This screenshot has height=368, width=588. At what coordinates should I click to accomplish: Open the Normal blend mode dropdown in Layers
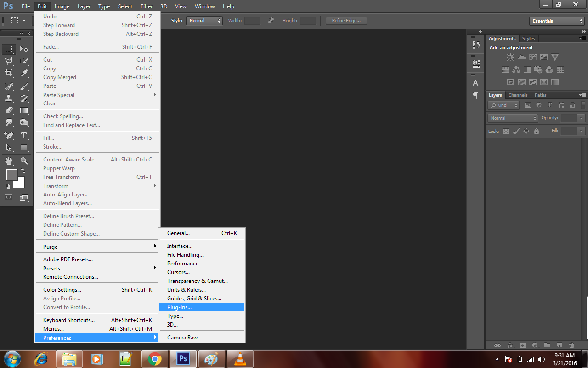(513, 118)
